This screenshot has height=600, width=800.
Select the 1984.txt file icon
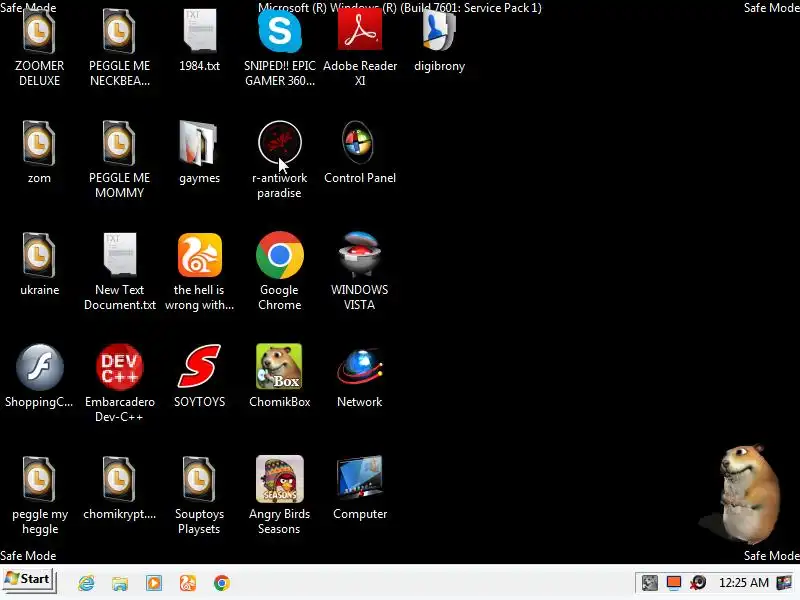[199, 32]
